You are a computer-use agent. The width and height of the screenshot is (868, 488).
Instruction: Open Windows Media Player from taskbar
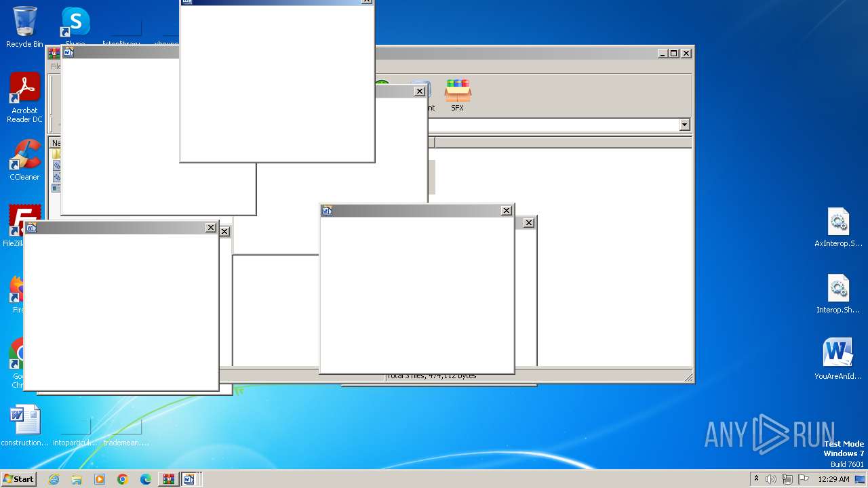100,479
